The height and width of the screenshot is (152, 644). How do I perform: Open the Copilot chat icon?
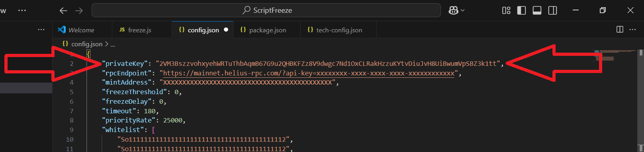click(453, 10)
